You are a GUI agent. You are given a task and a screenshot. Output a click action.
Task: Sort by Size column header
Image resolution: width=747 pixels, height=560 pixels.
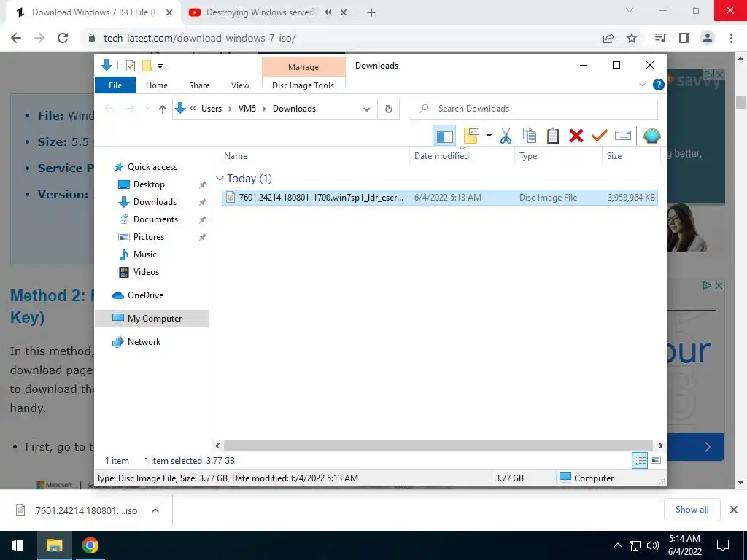coord(631,156)
